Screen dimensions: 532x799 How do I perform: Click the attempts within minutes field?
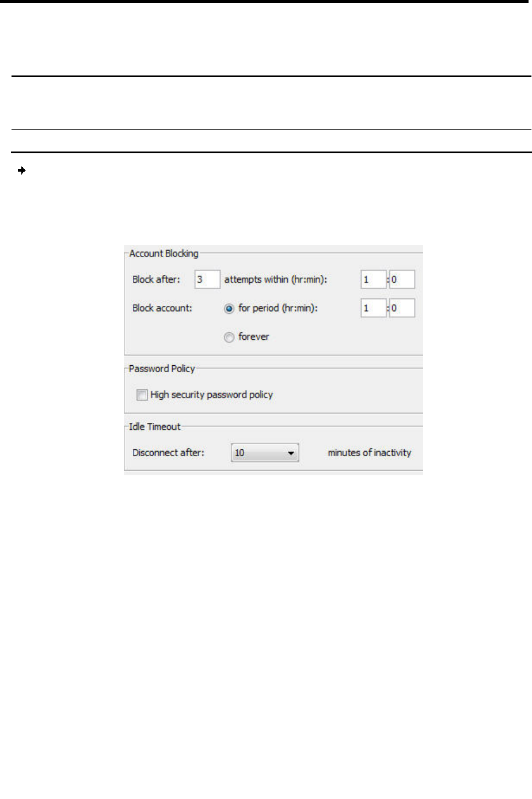point(402,279)
